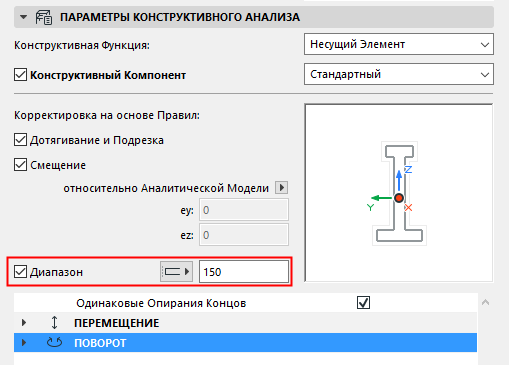The height and width of the screenshot is (365, 509).
Task: Expand the ПЕРЕМЕЩЕНИЕ tree row
Action: (24, 323)
